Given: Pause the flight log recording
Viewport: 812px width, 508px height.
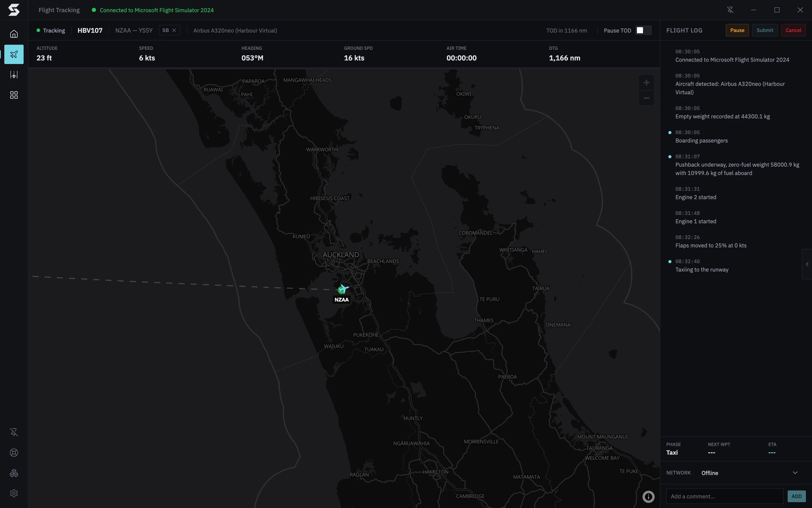Looking at the screenshot, I should pyautogui.click(x=737, y=30).
